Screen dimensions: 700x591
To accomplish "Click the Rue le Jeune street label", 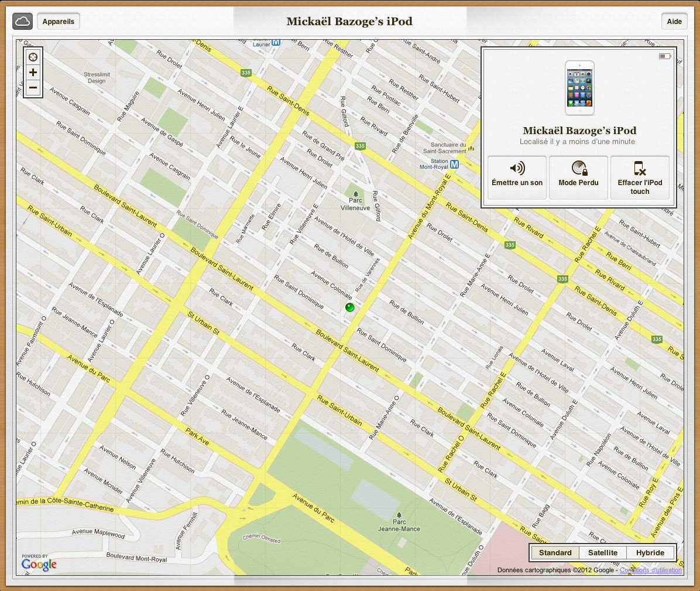I will click(x=245, y=147).
